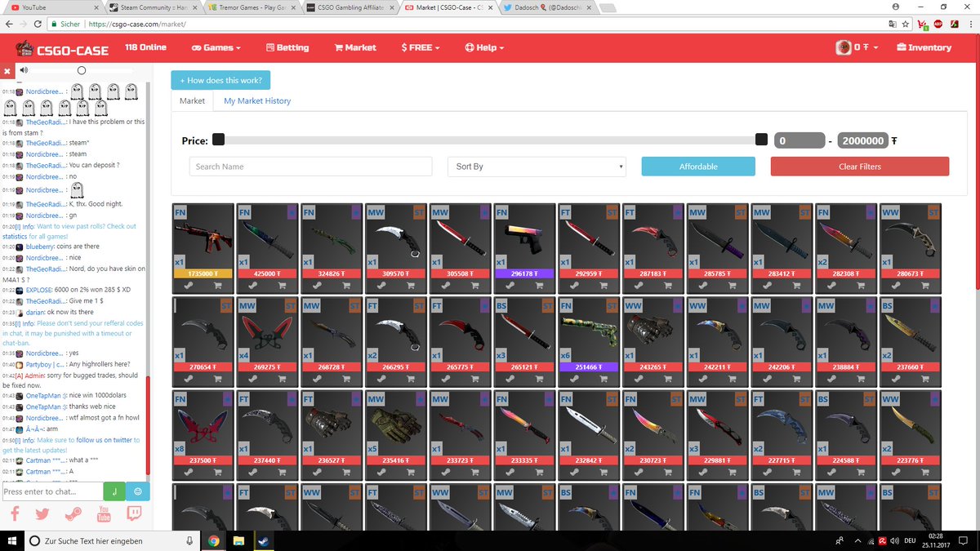Click the Clear Filters button
The width and height of the screenshot is (980, 551).
(860, 167)
